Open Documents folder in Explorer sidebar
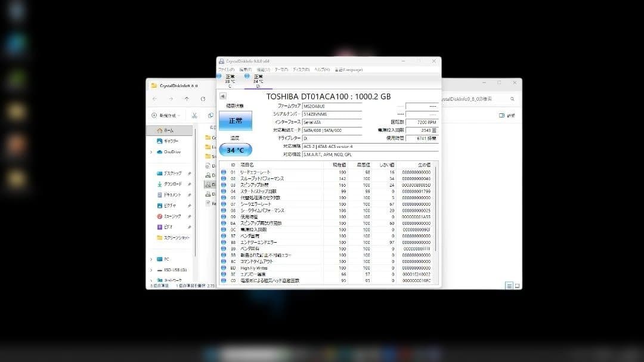644x362 pixels. 168,195
